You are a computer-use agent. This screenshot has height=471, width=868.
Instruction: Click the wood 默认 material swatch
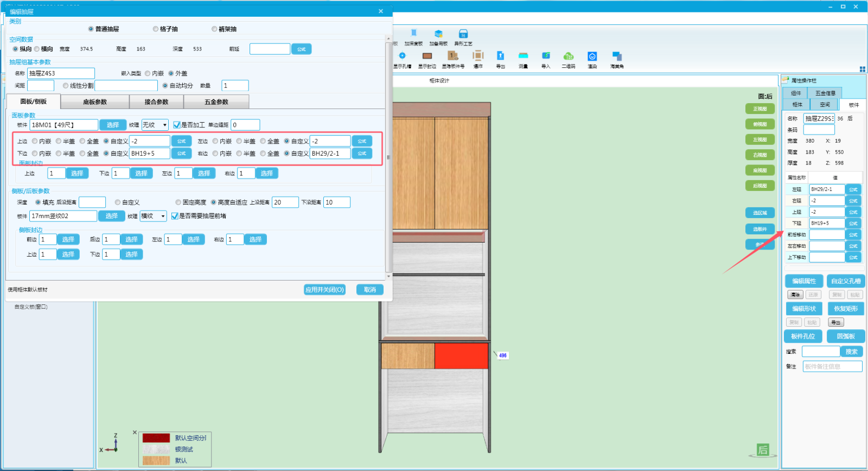tap(156, 461)
